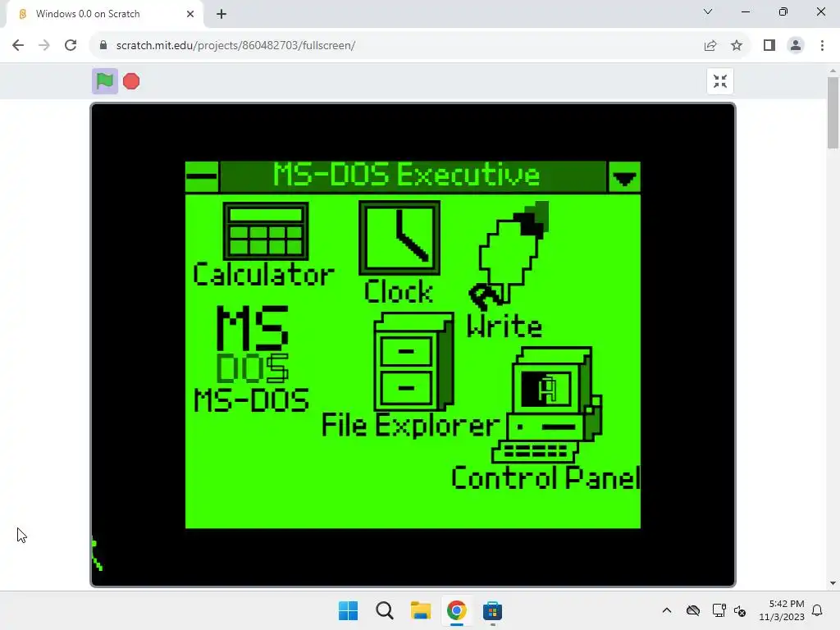Click the scrollbar down arrow
This screenshot has width=840, height=630.
click(833, 583)
